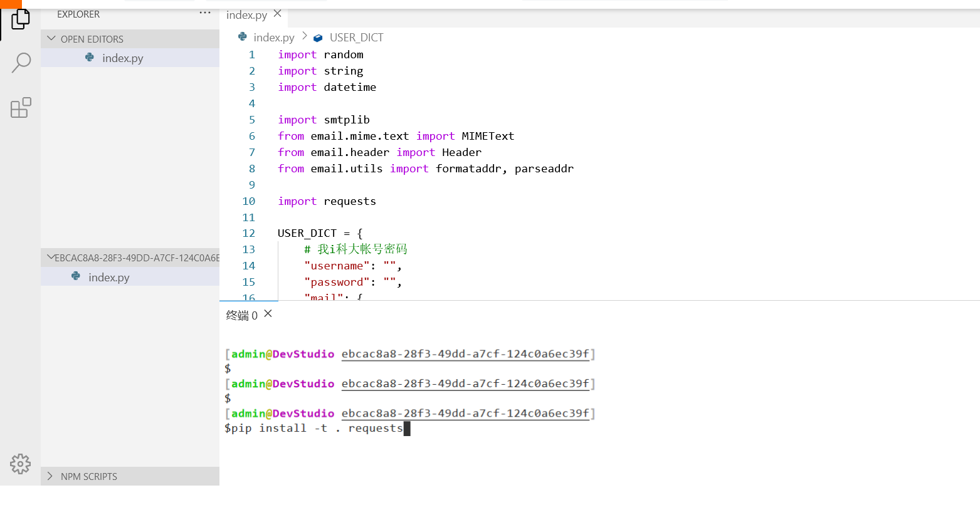The image size is (980, 505).
Task: Click first terminal path ebcac8a8 link
Action: (465, 354)
